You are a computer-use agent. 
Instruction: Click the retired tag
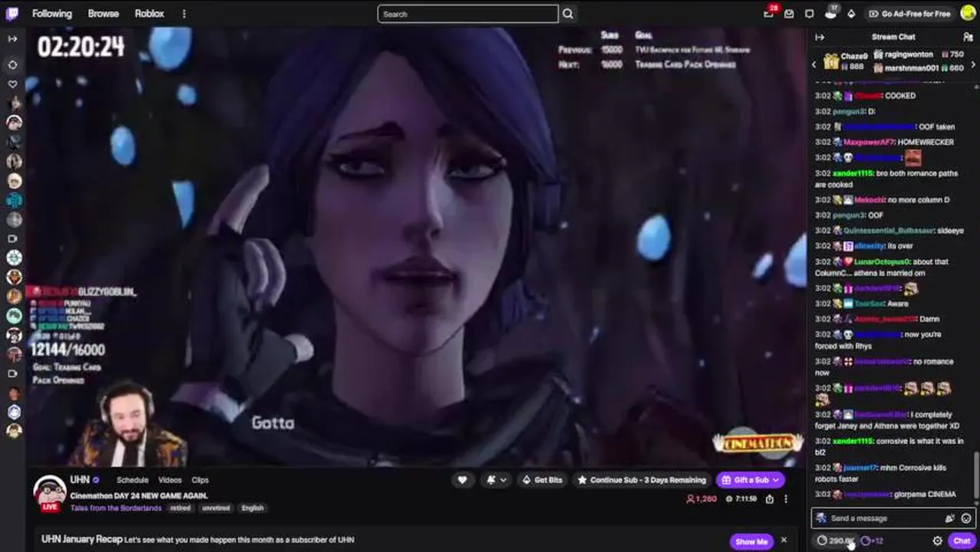(x=181, y=508)
